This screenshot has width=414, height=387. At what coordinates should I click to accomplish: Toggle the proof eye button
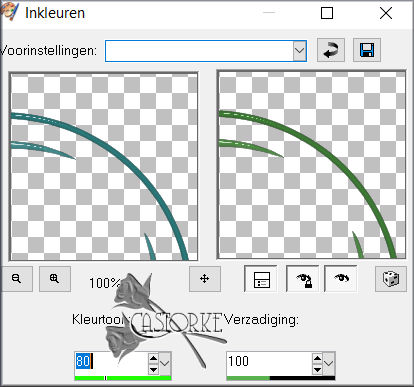(341, 279)
